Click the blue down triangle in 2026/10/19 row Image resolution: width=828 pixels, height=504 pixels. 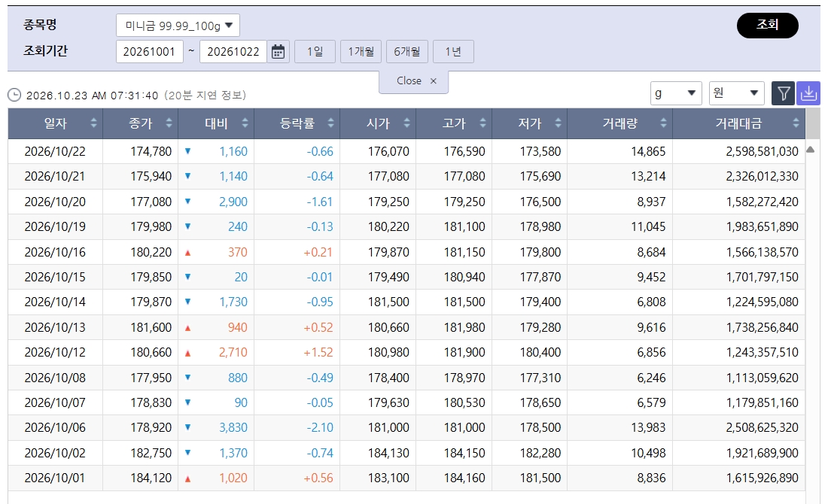(x=187, y=226)
